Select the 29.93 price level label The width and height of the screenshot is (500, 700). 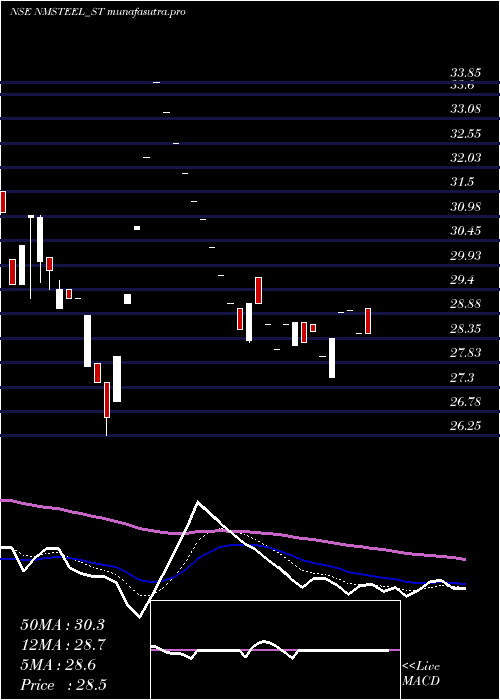point(465,255)
